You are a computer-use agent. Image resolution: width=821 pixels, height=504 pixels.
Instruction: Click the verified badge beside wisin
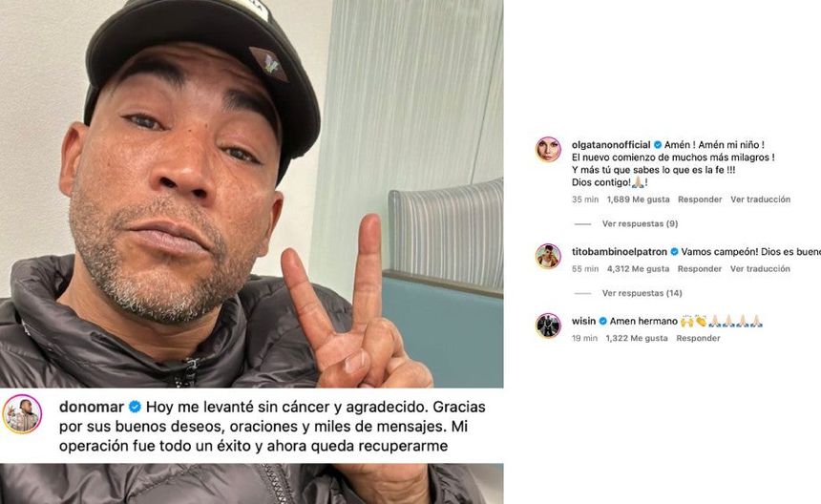tap(602, 321)
